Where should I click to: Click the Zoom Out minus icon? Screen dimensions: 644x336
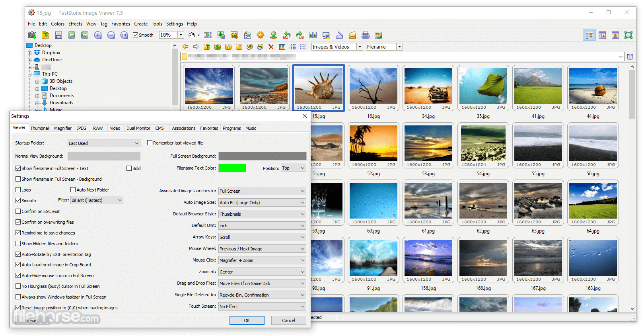pyautogui.click(x=111, y=35)
